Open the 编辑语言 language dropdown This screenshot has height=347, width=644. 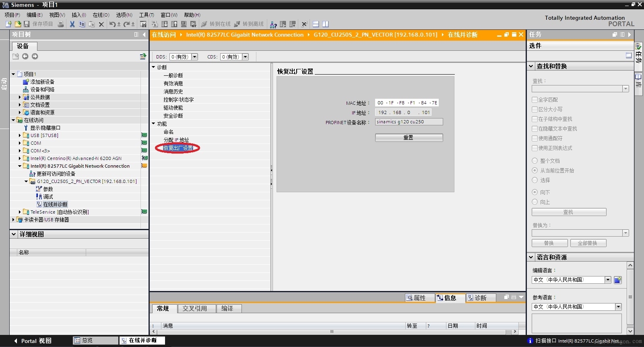(x=608, y=280)
